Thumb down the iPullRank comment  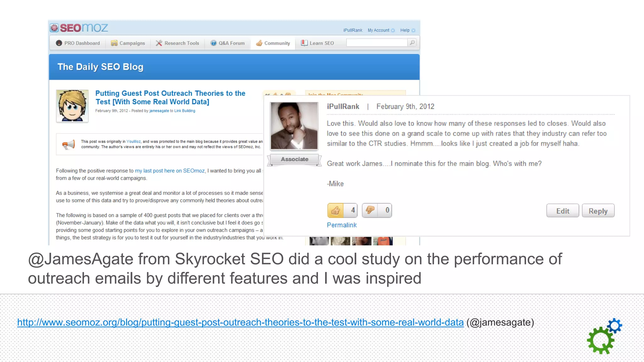coord(370,210)
